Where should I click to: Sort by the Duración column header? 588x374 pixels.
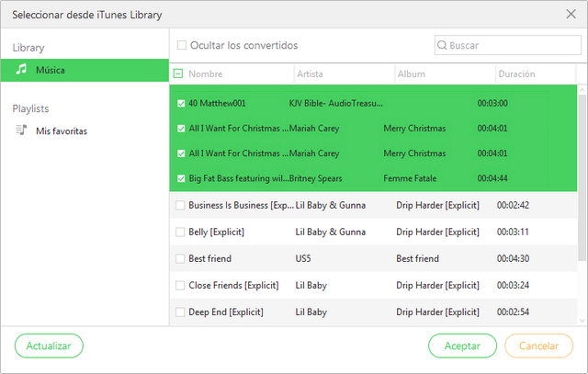(x=516, y=74)
